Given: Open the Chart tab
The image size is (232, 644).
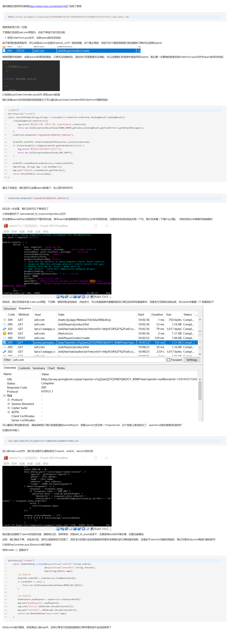Looking at the screenshot, I should (51, 368).
